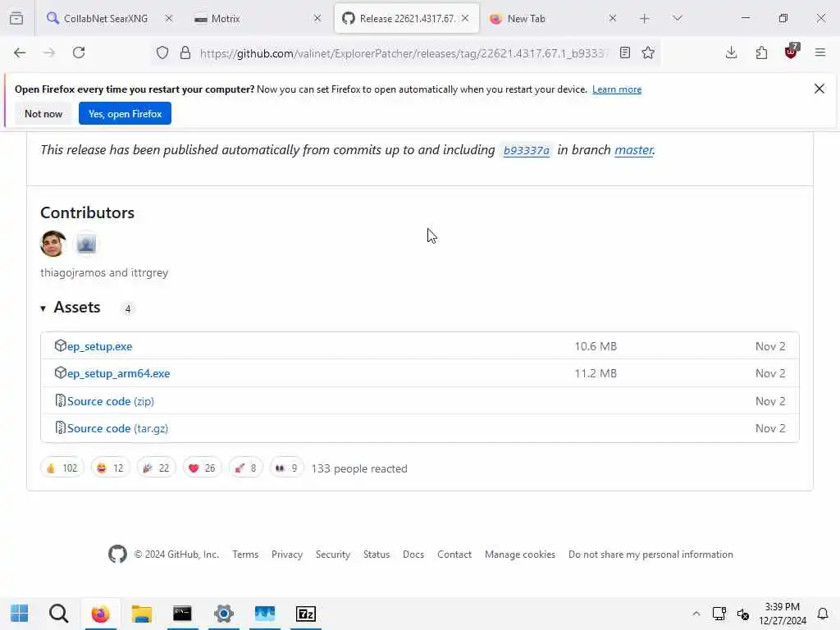Image resolution: width=840 pixels, height=630 pixels.
Task: Open the Terms footer link
Action: point(245,555)
